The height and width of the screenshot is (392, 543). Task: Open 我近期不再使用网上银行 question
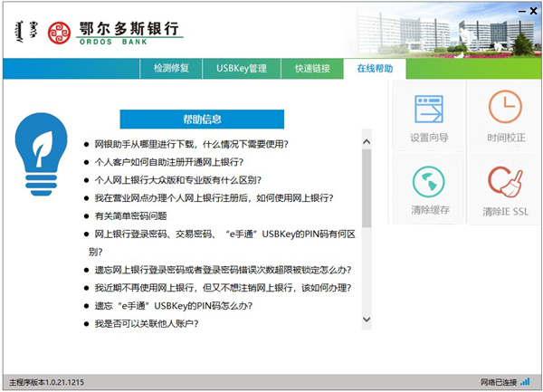click(x=223, y=288)
